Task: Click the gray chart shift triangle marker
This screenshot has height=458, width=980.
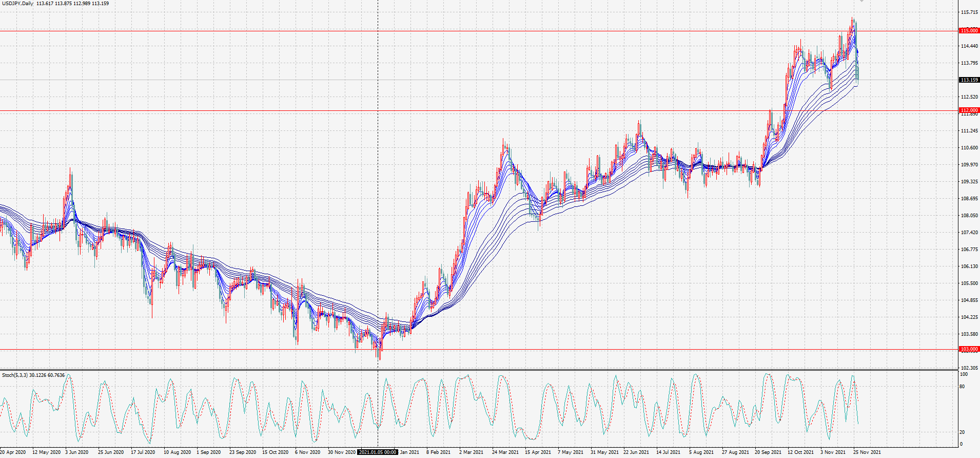Action: pyautogui.click(x=862, y=1)
